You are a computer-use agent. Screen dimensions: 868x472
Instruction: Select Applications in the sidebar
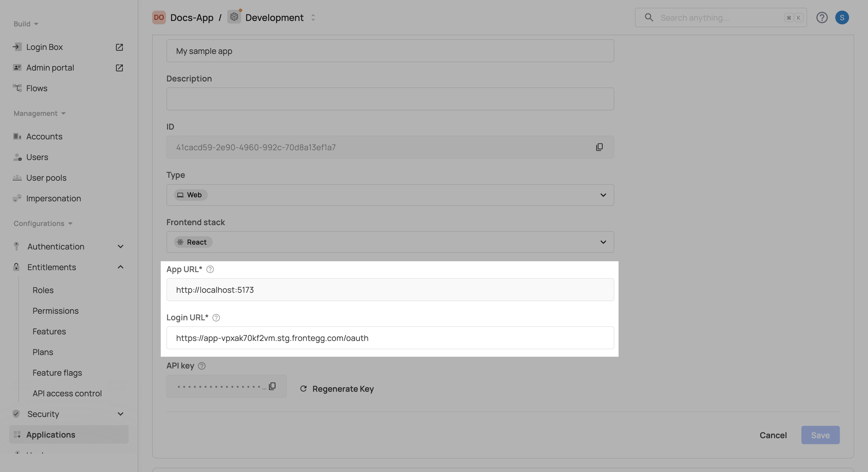tap(51, 435)
